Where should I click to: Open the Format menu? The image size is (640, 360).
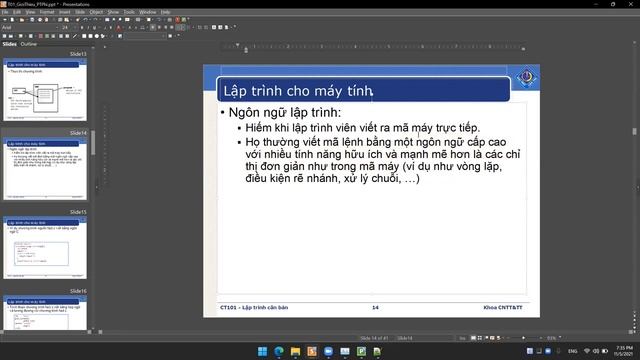point(47,12)
